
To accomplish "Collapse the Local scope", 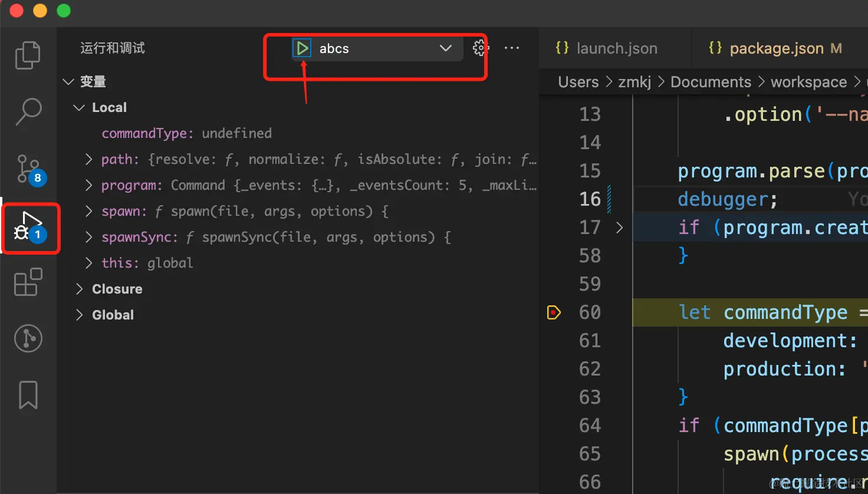I will 79,107.
